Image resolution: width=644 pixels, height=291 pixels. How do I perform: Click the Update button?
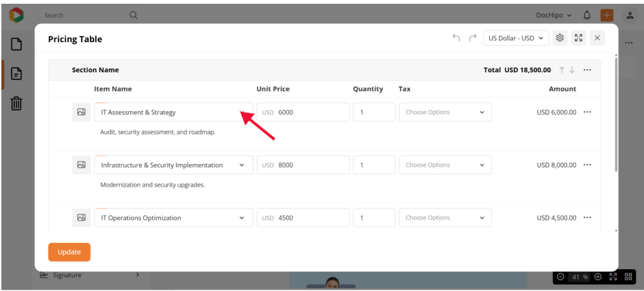pyautogui.click(x=69, y=252)
